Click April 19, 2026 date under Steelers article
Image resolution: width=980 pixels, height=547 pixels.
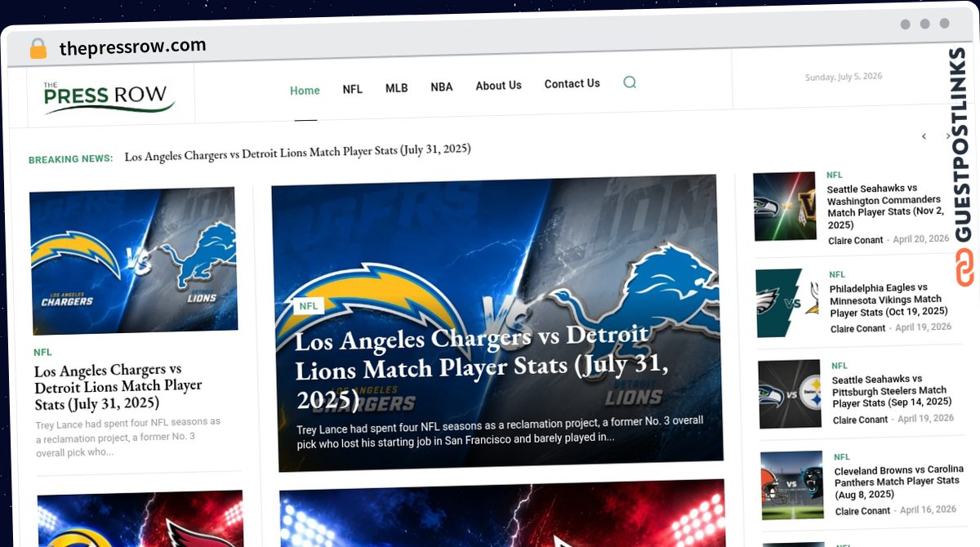click(925, 419)
